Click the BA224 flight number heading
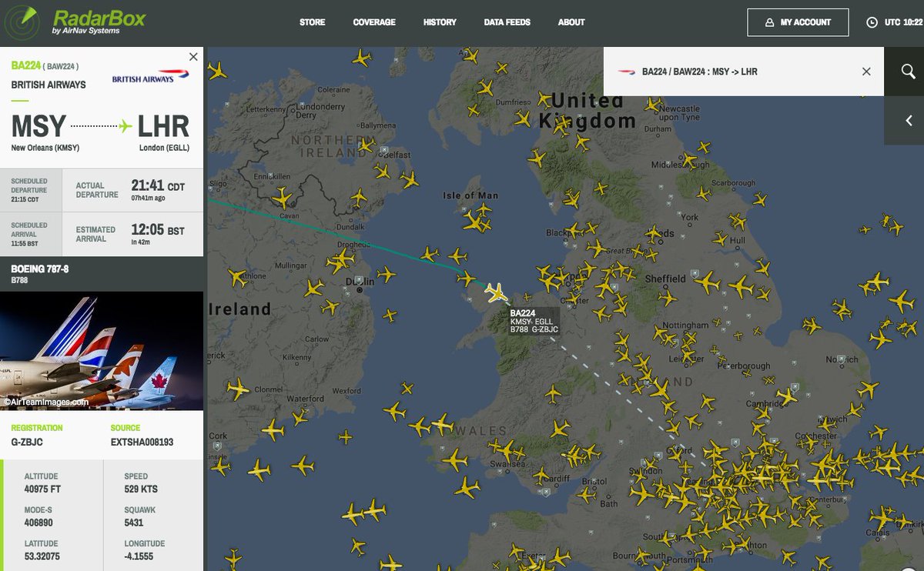The height and width of the screenshot is (571, 924). [x=26, y=65]
